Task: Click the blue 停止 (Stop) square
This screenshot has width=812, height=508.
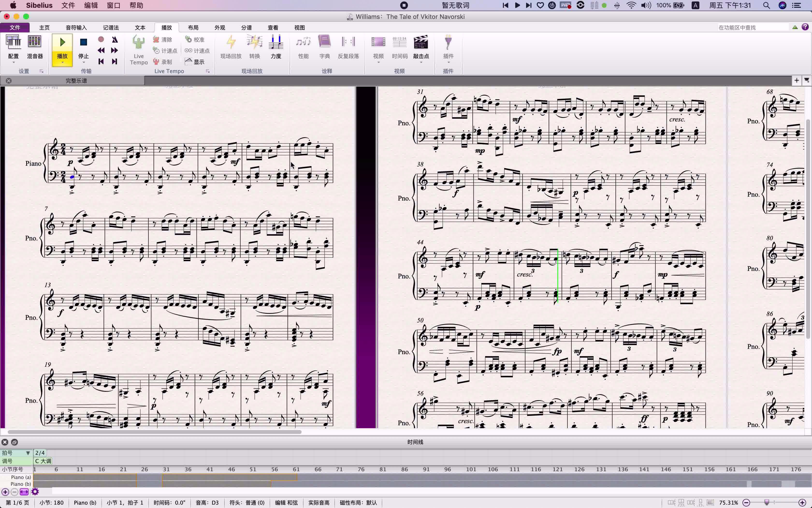Action: [x=84, y=42]
